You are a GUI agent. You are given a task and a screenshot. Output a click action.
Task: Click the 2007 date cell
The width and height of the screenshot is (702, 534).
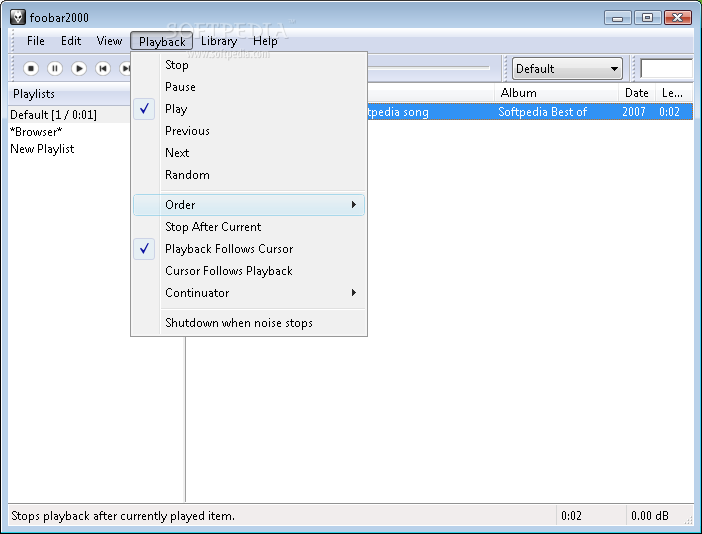tap(634, 112)
